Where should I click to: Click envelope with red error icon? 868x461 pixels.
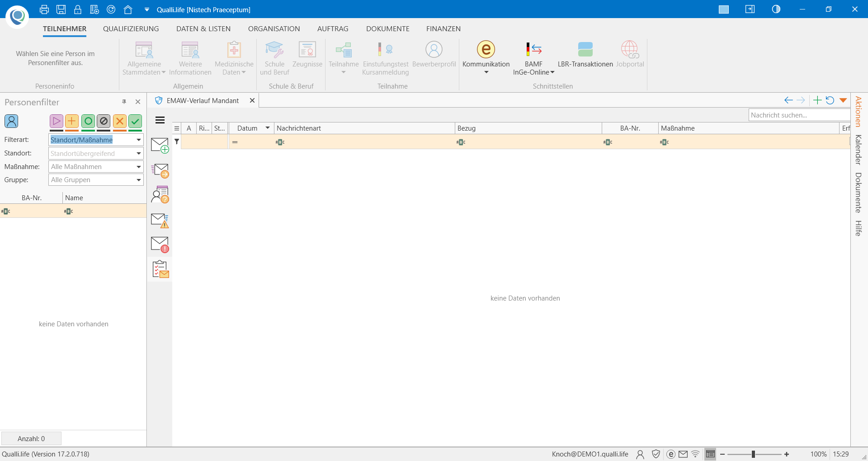(x=160, y=245)
